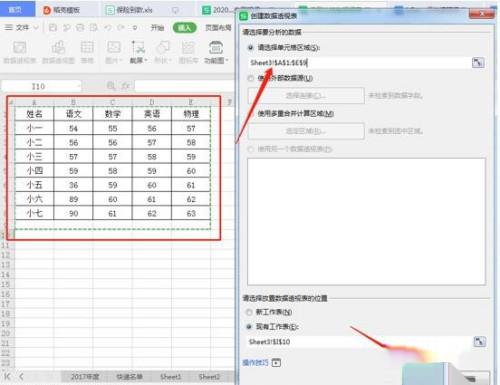Click the fx insert function icon
This screenshot has width=500, height=385.
pos(126,86)
